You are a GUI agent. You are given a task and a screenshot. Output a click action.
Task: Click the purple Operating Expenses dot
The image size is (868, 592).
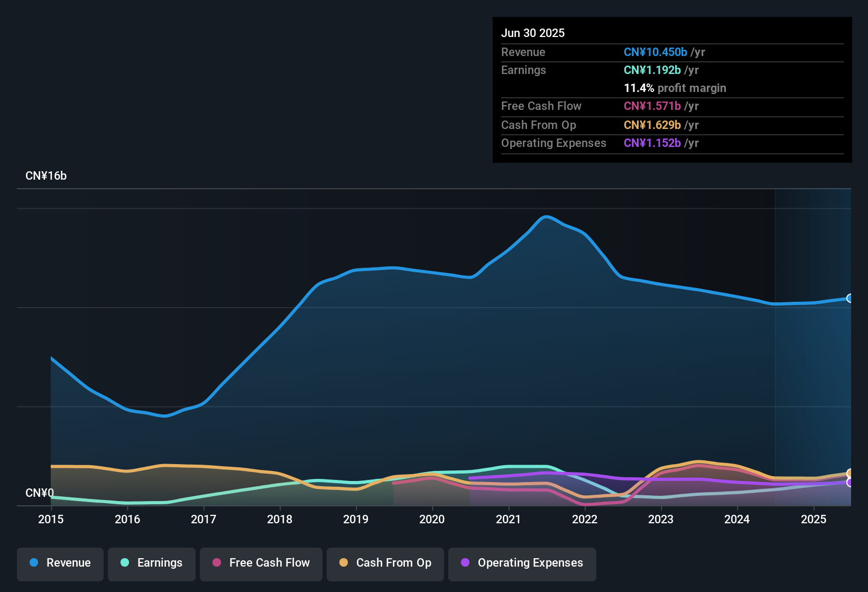pyautogui.click(x=465, y=563)
